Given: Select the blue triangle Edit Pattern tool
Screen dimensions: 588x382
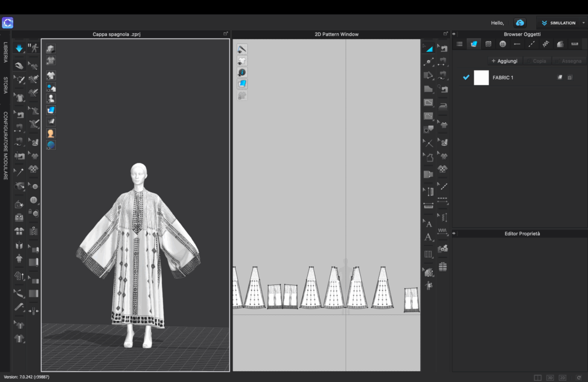Looking at the screenshot, I should (x=428, y=48).
